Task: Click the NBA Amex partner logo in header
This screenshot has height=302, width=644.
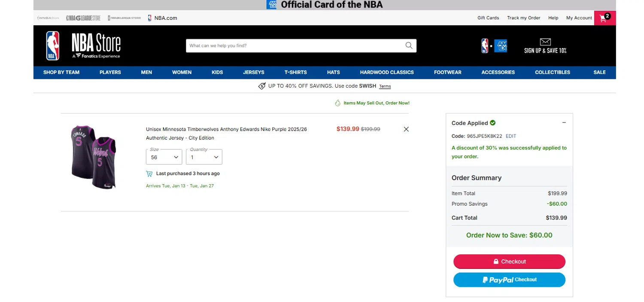Action: tap(494, 46)
